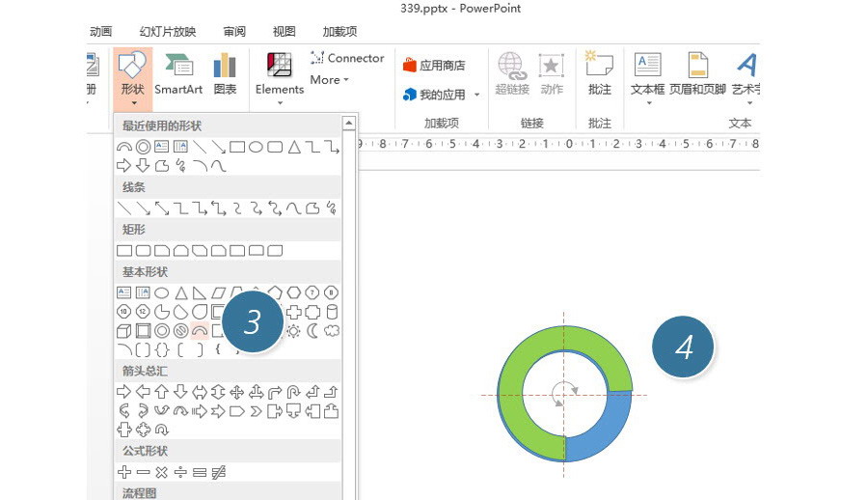This screenshot has height=500, width=868.
Task: Insert a 批注 comment
Action: (x=600, y=74)
